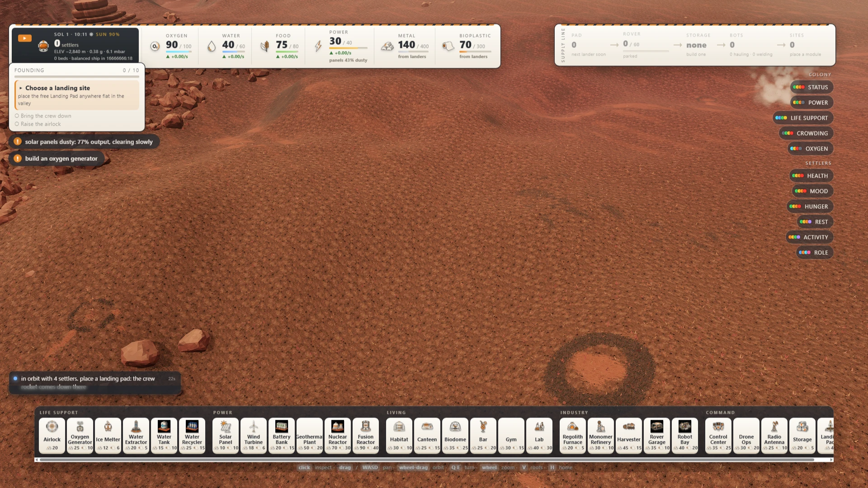Show the MOOD settlers overlay

click(x=813, y=191)
